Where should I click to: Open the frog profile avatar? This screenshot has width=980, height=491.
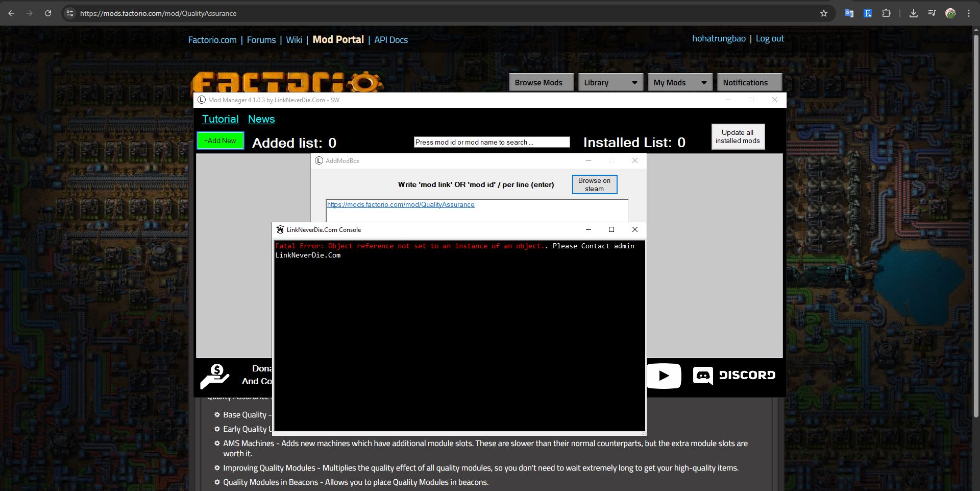point(950,13)
